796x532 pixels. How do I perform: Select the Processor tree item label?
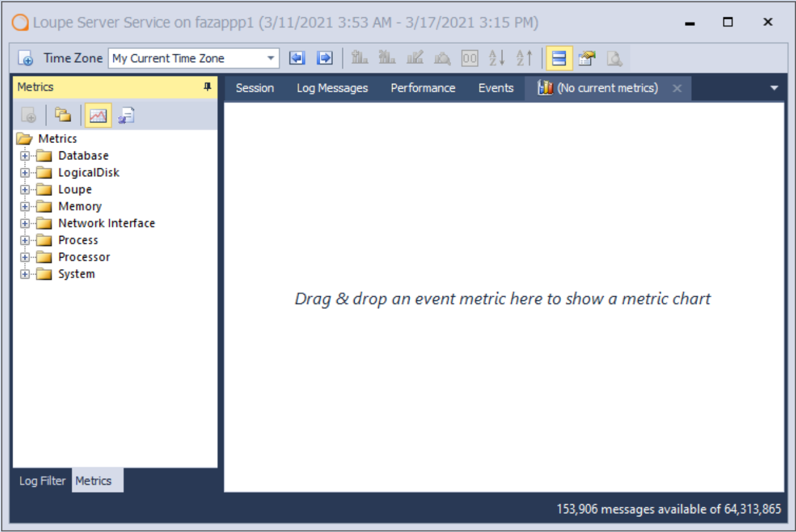tap(84, 257)
